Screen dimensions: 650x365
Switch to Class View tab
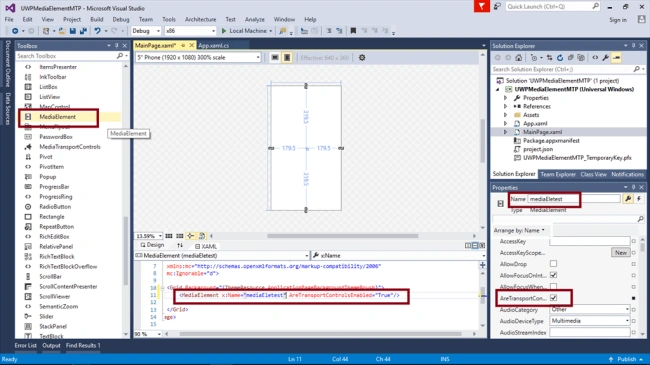594,174
